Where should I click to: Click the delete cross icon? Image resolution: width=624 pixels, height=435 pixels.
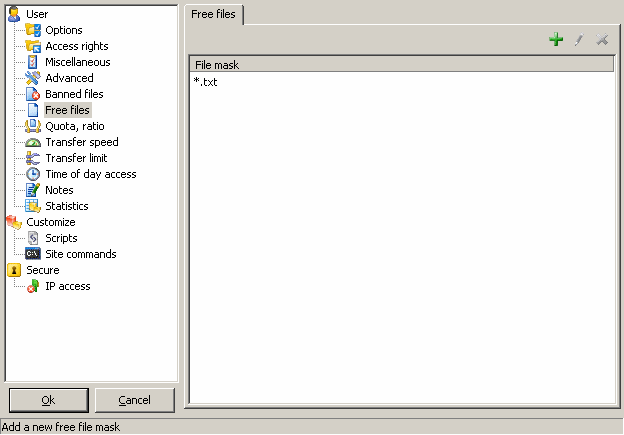pyautogui.click(x=602, y=39)
